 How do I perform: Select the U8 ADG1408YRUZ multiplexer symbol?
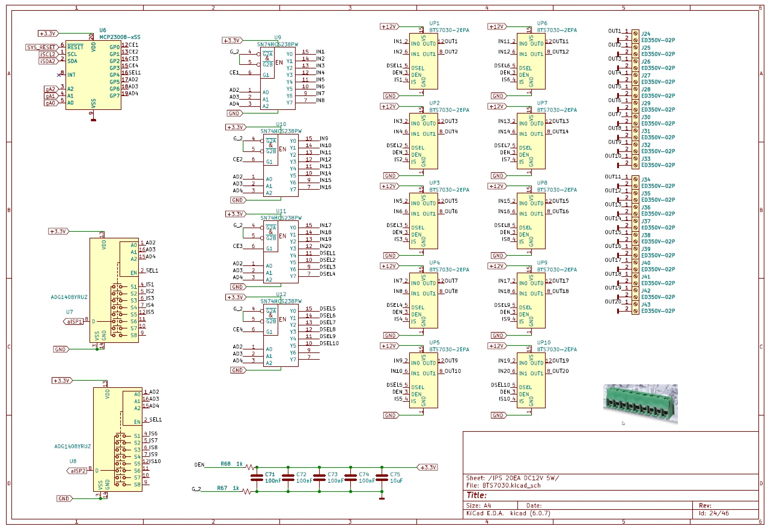[x=118, y=440]
